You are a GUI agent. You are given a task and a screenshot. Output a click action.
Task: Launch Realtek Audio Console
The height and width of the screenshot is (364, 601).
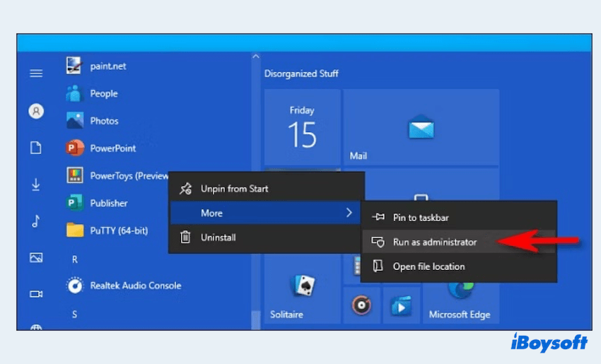(124, 286)
